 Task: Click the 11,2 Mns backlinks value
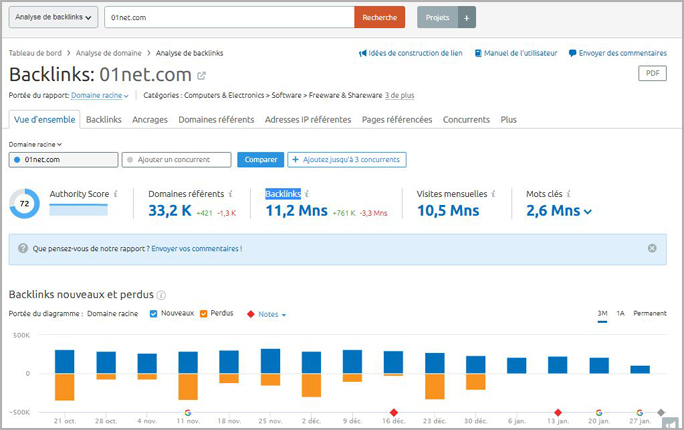[297, 211]
